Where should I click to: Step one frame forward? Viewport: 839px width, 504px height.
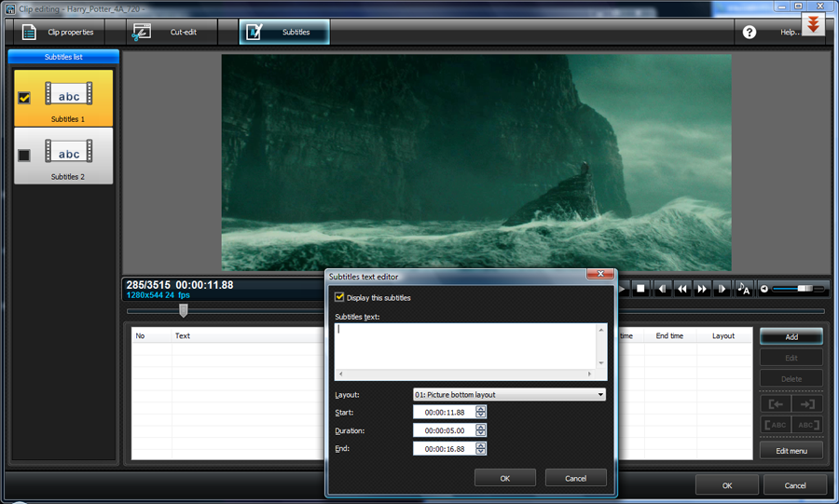tap(722, 289)
